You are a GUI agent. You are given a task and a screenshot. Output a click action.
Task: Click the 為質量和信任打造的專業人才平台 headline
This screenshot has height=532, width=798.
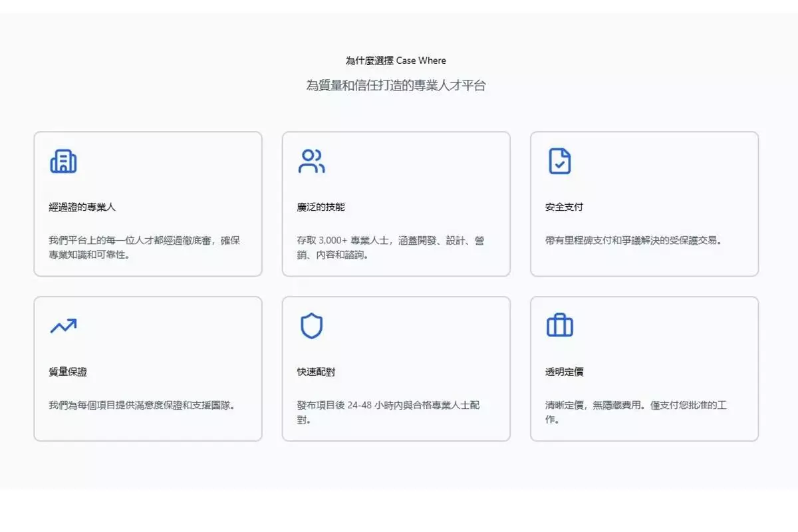pyautogui.click(x=396, y=85)
